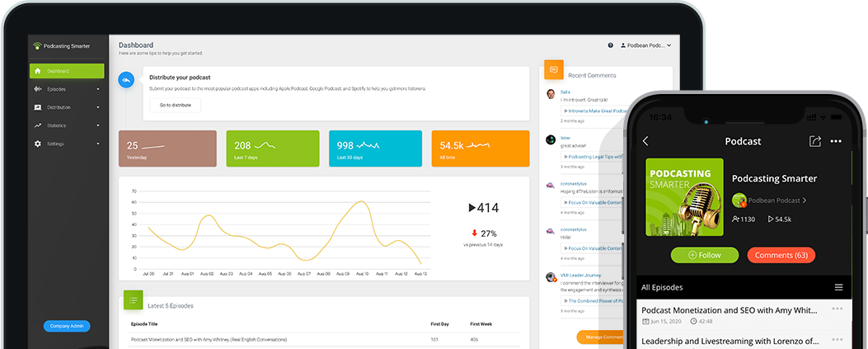The image size is (868, 349).
Task: Click the Go to distribute button
Action: click(x=175, y=106)
